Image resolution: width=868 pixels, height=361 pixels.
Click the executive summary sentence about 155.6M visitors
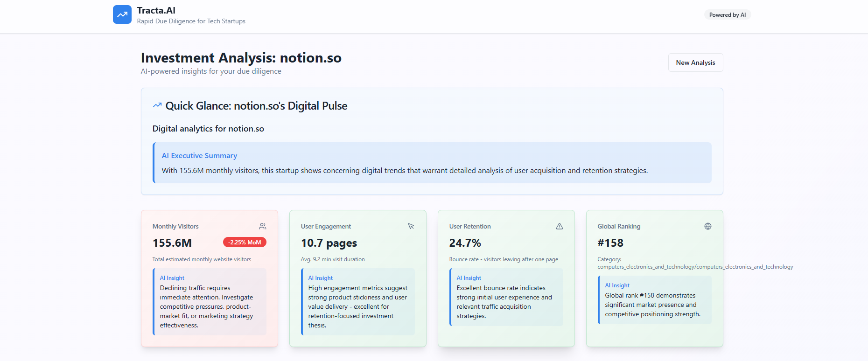pyautogui.click(x=405, y=171)
